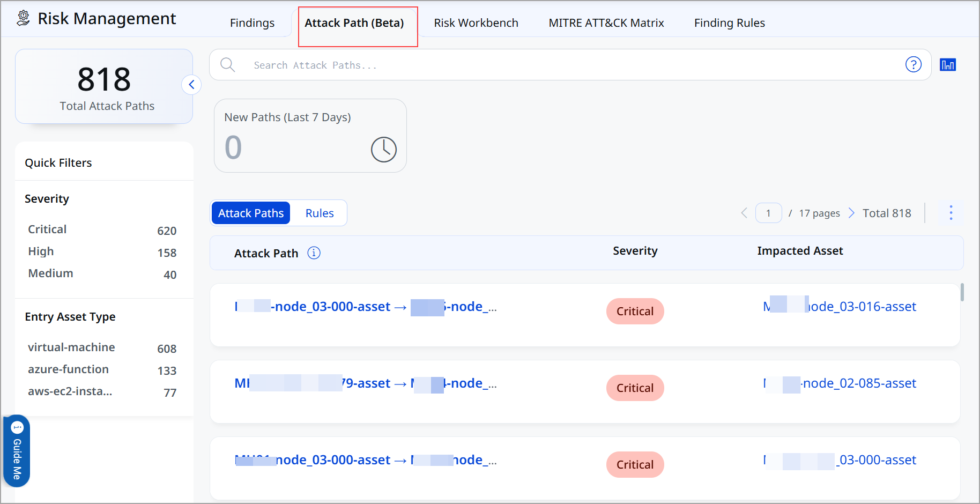Open the Risk Workbench tab
The image size is (980, 504).
(x=476, y=23)
